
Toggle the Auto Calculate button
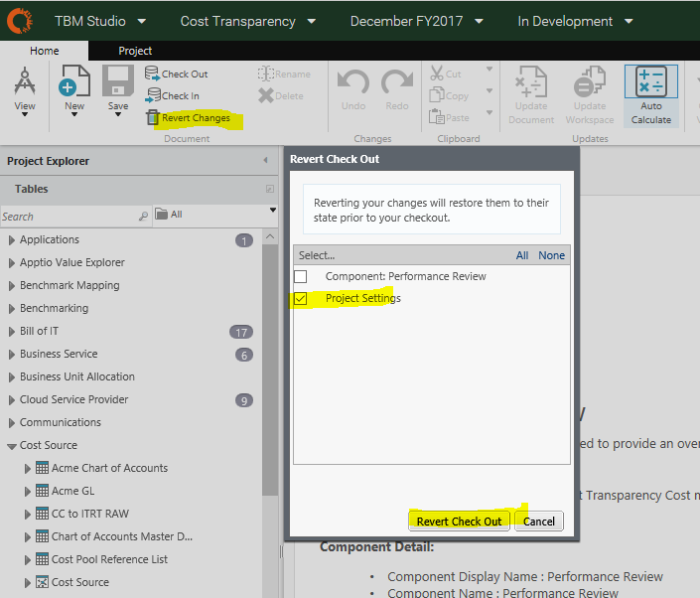651,95
